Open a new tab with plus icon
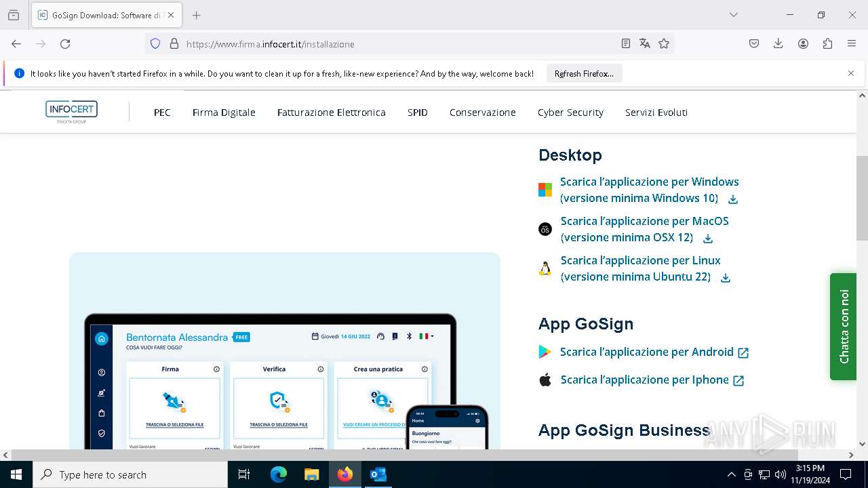 click(x=196, y=15)
